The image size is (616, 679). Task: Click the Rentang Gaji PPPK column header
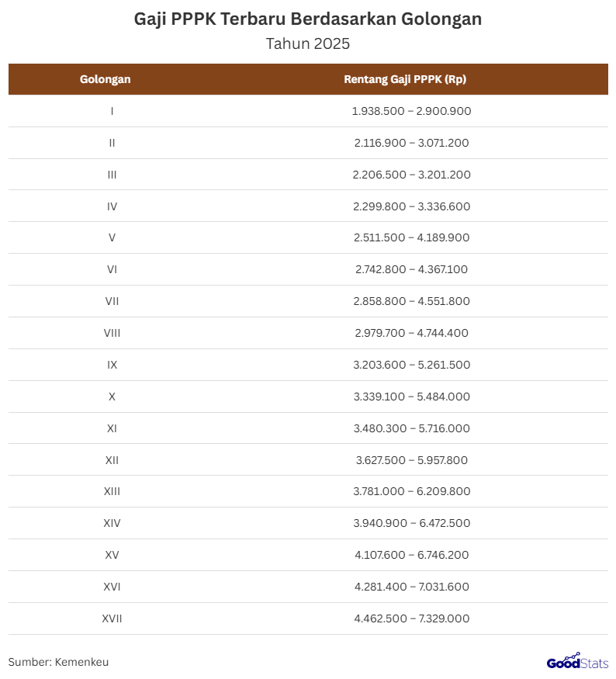click(x=405, y=79)
